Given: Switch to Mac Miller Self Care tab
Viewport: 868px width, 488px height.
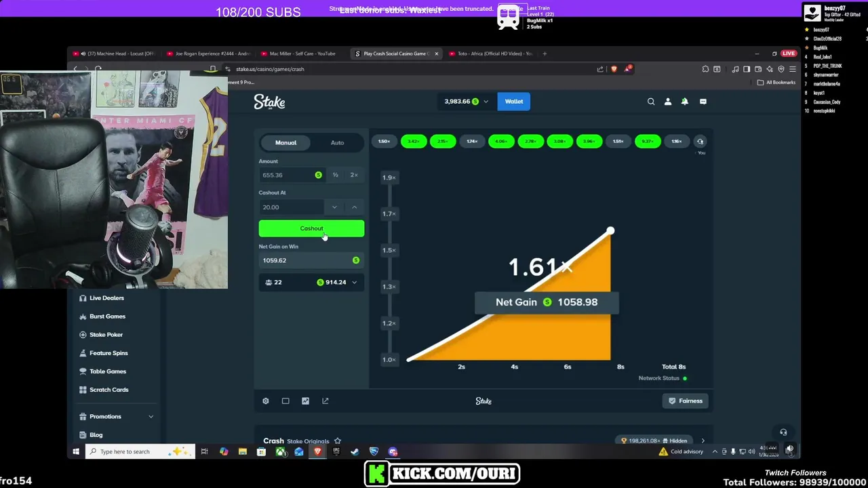Looking at the screenshot, I should click(x=301, y=54).
